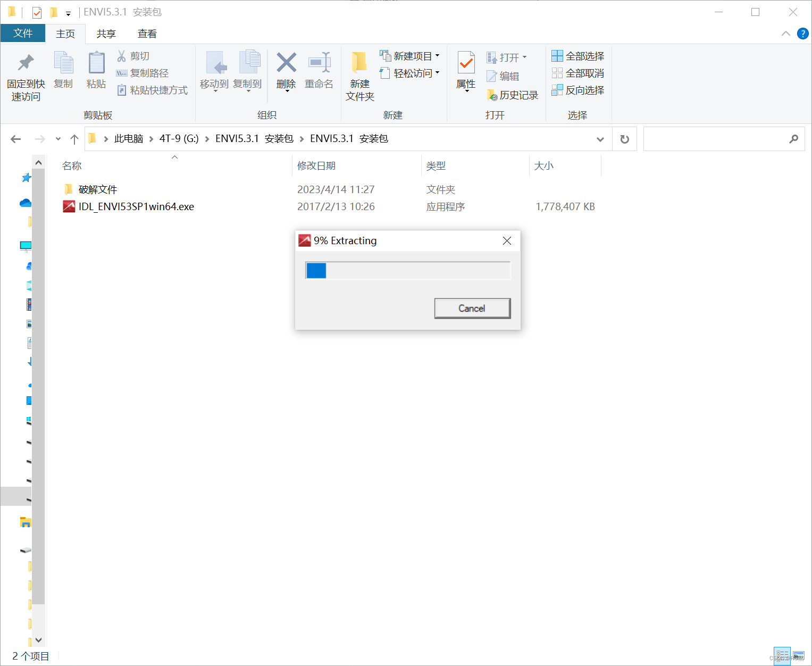Click Edit (编辑) in ribbon

[503, 76]
